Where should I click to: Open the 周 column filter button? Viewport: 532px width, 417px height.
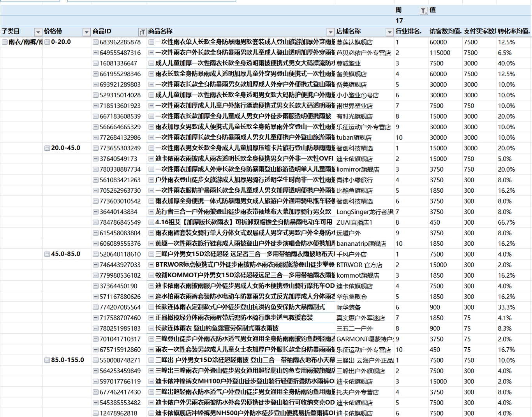click(423, 11)
